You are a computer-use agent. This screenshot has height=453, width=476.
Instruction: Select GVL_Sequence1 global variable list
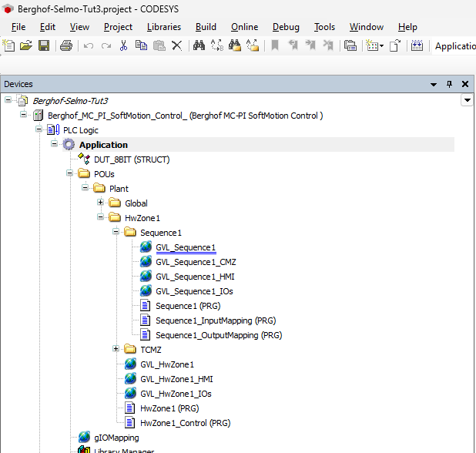pyautogui.click(x=186, y=247)
